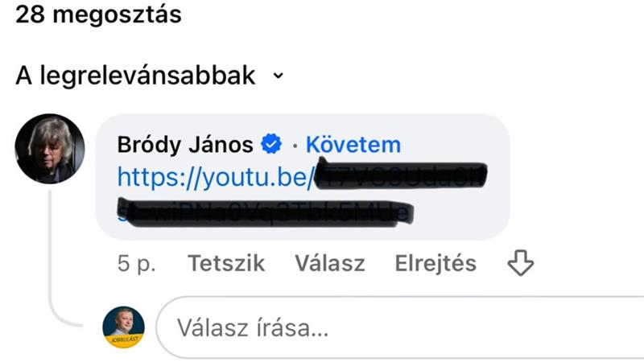Image resolution: width=644 pixels, height=362 pixels.
Task: Click empty grey area of comment bubble
Action: 460,213
